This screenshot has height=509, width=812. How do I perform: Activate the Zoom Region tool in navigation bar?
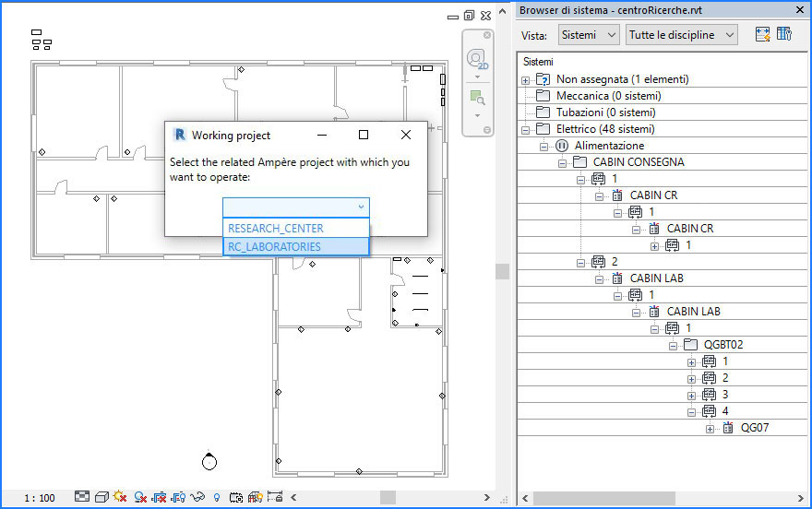click(x=477, y=97)
